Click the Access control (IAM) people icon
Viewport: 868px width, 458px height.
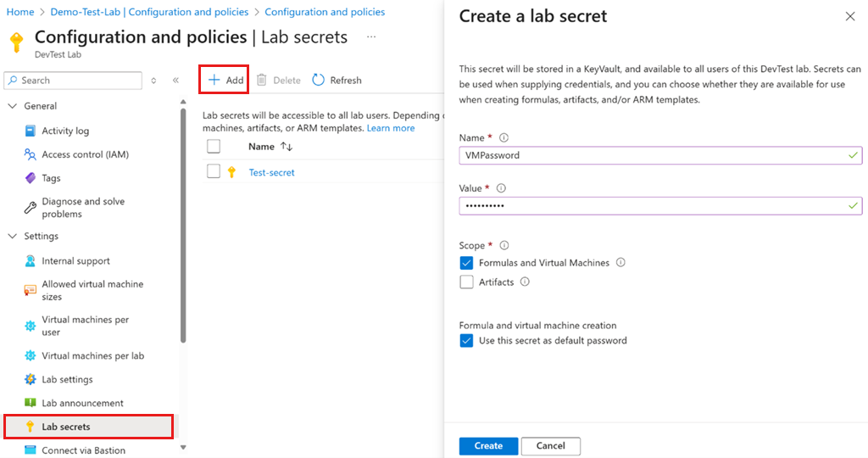coord(31,154)
